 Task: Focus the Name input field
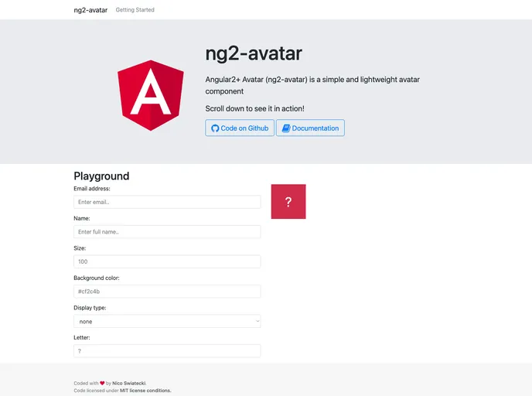click(167, 232)
